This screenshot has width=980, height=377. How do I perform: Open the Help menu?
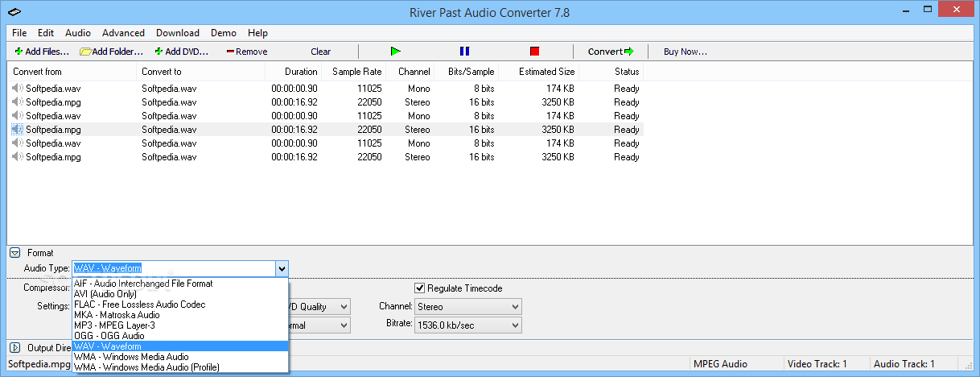coord(257,33)
